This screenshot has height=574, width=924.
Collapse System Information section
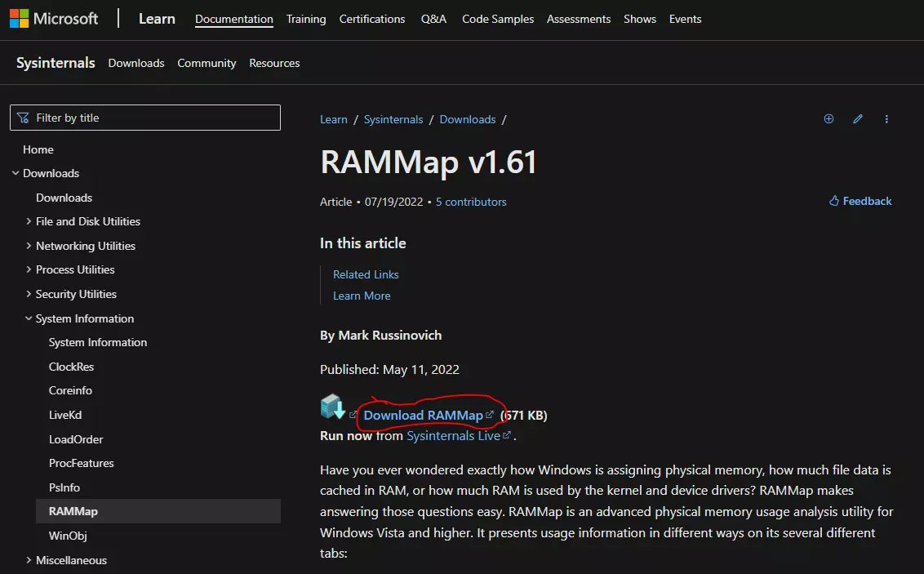29,318
